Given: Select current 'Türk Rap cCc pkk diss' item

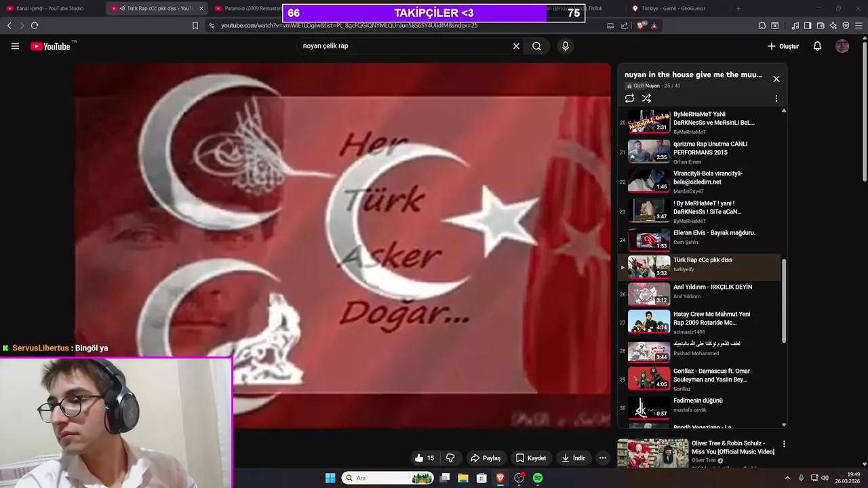Looking at the screenshot, I should [x=700, y=267].
